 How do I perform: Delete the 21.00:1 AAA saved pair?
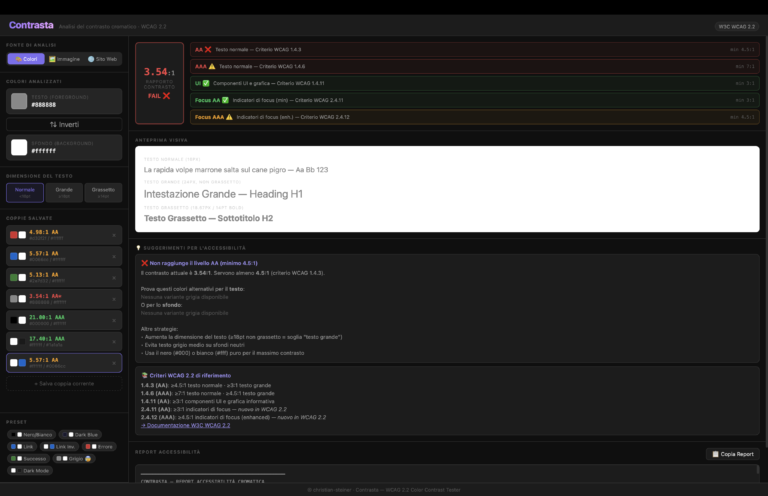113,320
